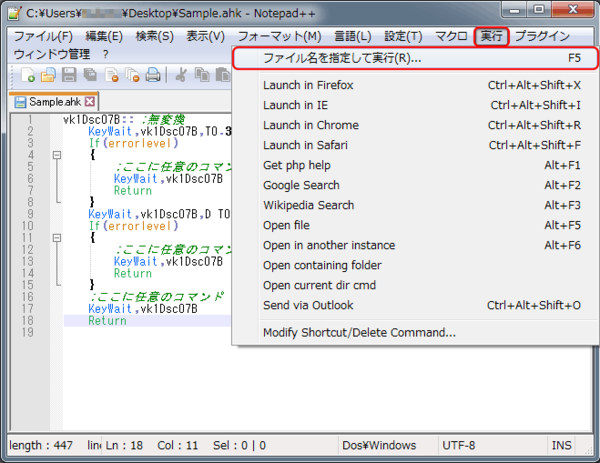Click the Close document toolbar icon
Viewport: 600px width, 463px height.
(x=111, y=75)
